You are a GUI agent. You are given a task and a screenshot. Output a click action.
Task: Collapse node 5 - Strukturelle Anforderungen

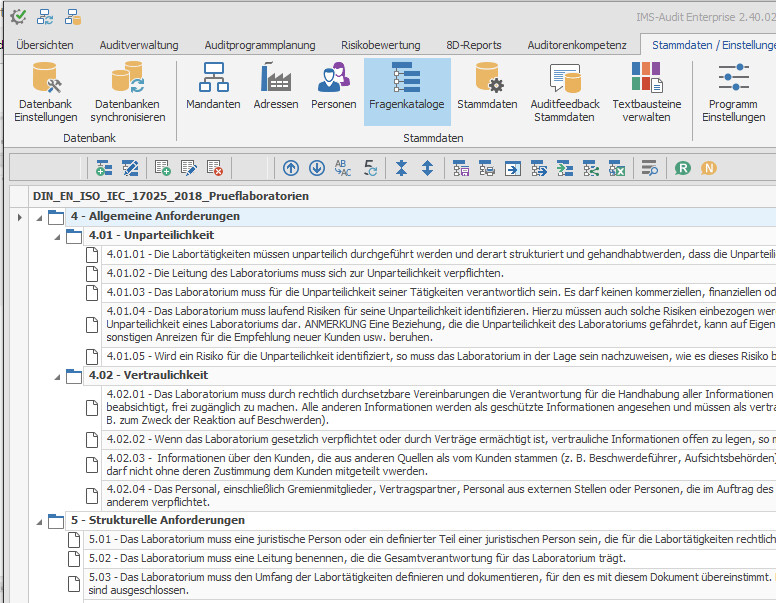(39, 522)
